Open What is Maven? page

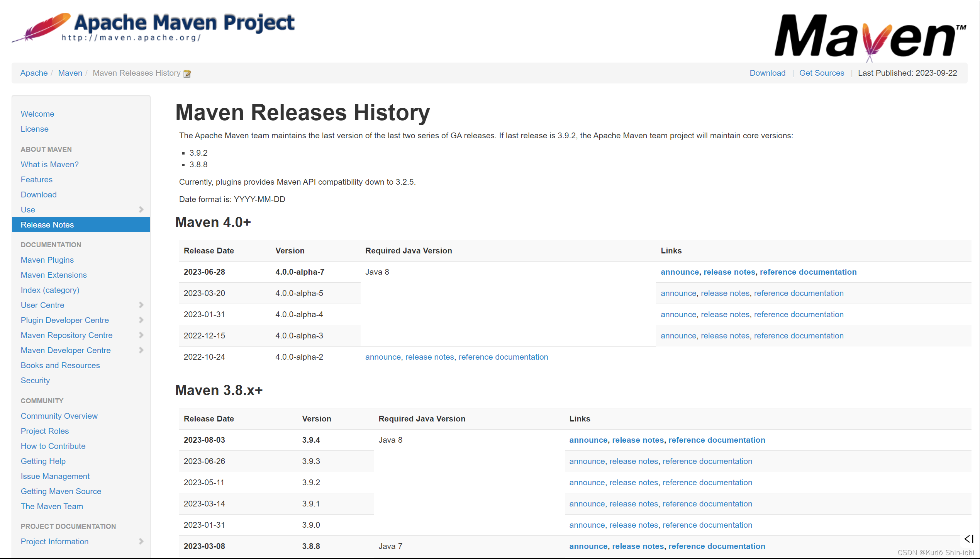coord(50,165)
